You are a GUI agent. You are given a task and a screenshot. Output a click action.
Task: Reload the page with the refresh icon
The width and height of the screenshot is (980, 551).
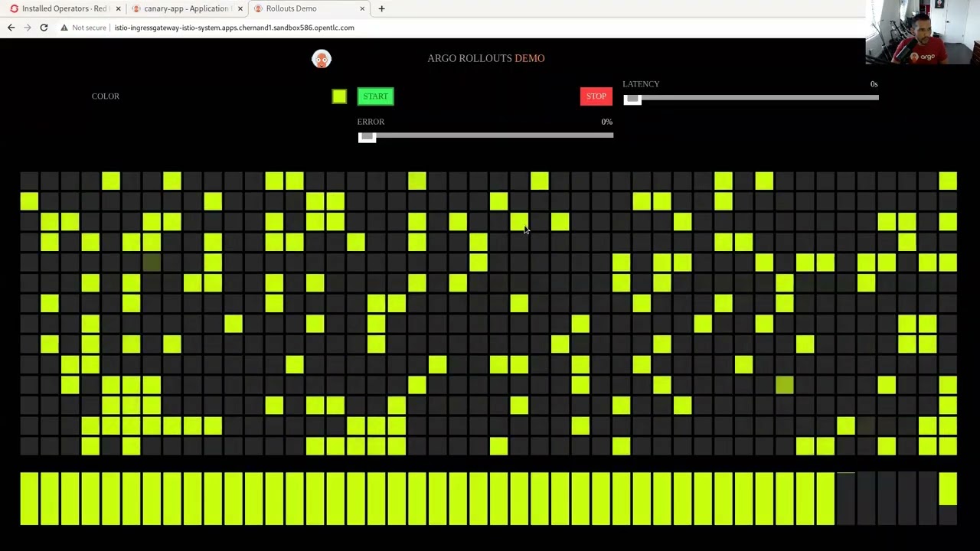click(44, 28)
